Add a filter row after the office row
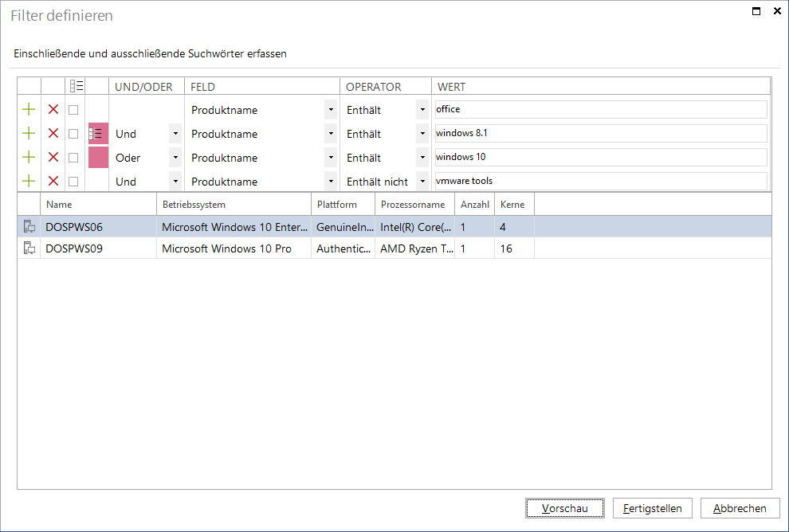The width and height of the screenshot is (789, 532). 29,110
